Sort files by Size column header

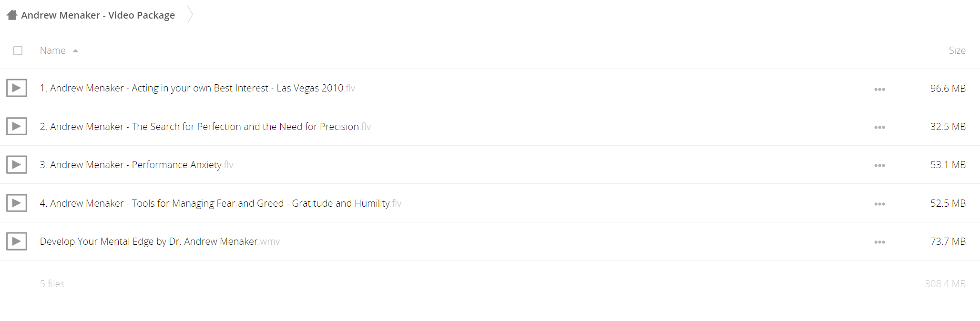pyautogui.click(x=957, y=50)
